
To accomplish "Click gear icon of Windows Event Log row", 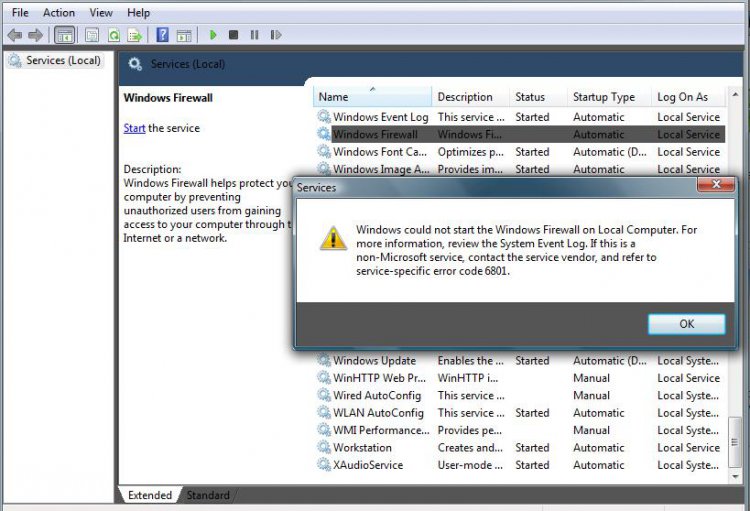I will 324,117.
